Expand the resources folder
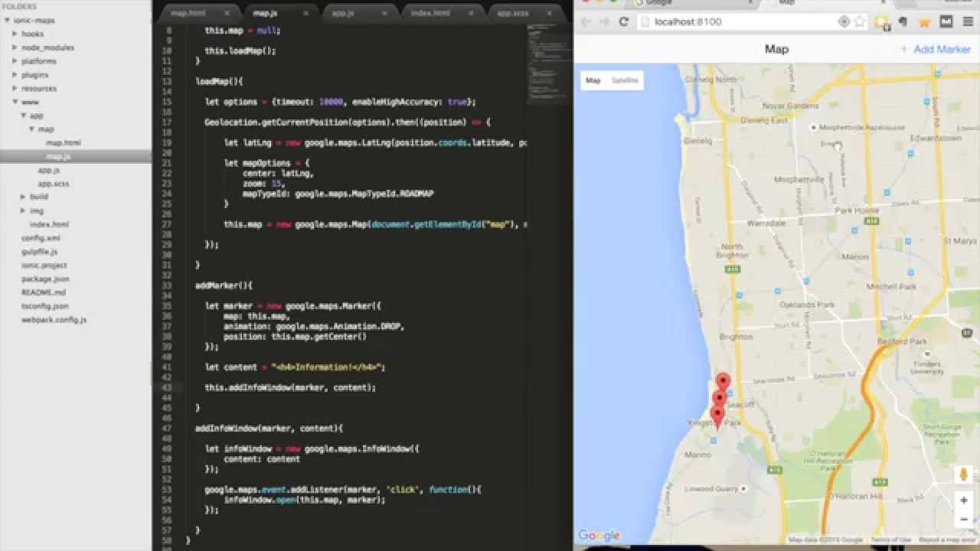980x551 pixels. 15,89
